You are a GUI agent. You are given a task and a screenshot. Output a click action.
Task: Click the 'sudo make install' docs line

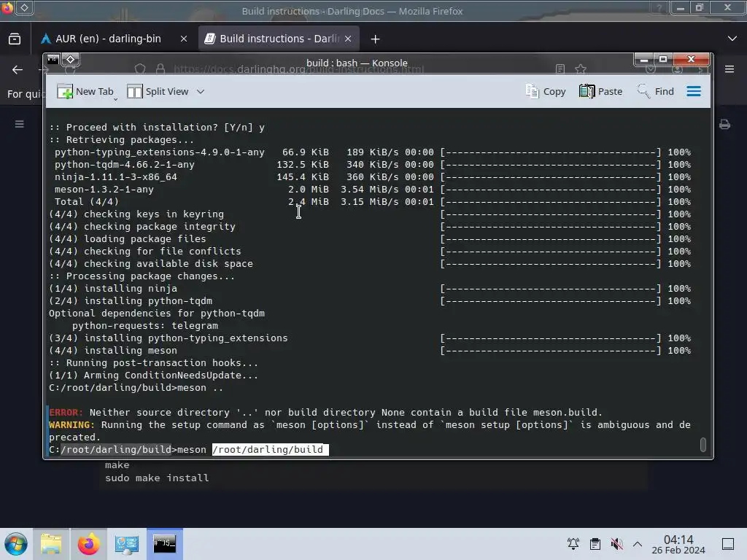click(x=157, y=478)
